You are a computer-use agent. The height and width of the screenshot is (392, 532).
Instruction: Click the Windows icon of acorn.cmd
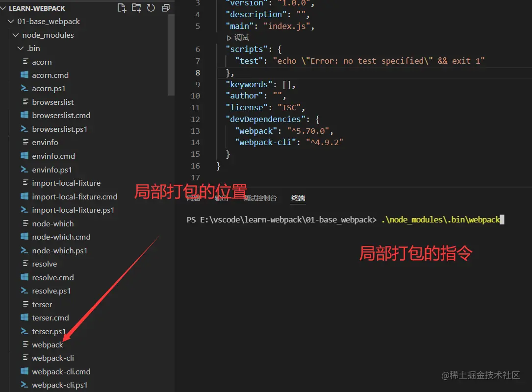tap(25, 75)
